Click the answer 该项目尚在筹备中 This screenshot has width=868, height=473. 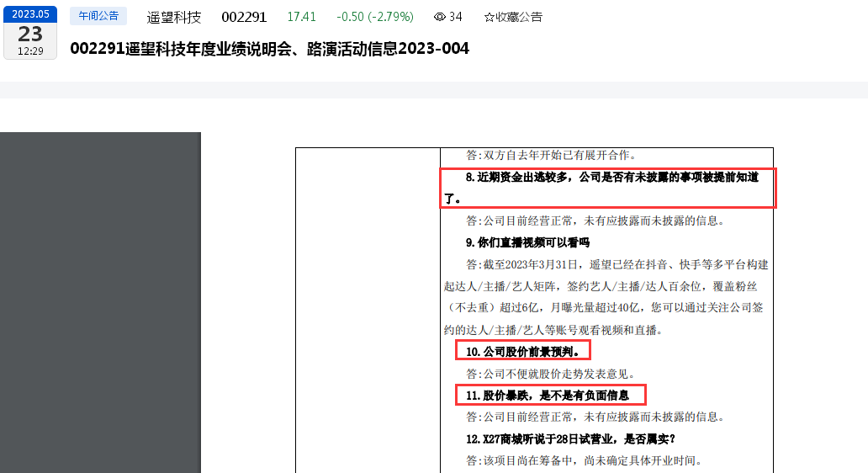click(x=584, y=460)
